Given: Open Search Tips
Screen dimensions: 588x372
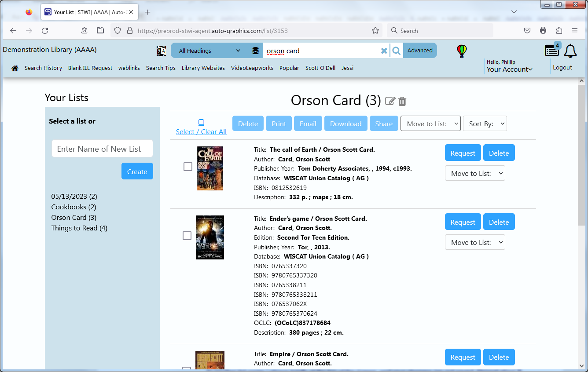Looking at the screenshot, I should pos(161,68).
